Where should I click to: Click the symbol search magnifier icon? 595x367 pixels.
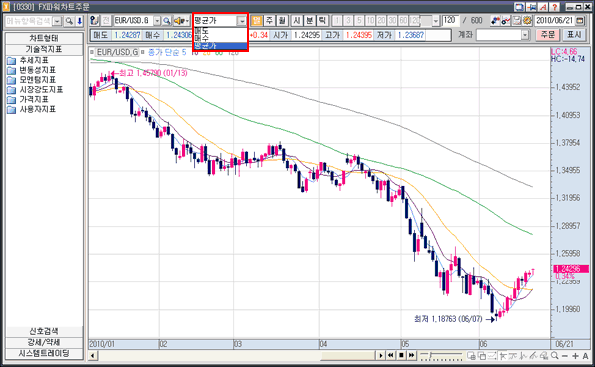[167, 21]
